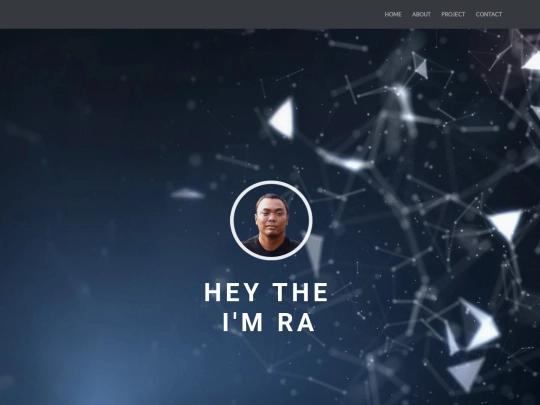Screen dimensions: 540x405
Task: Click the bright white triangle above the avatar
Action: click(283, 118)
